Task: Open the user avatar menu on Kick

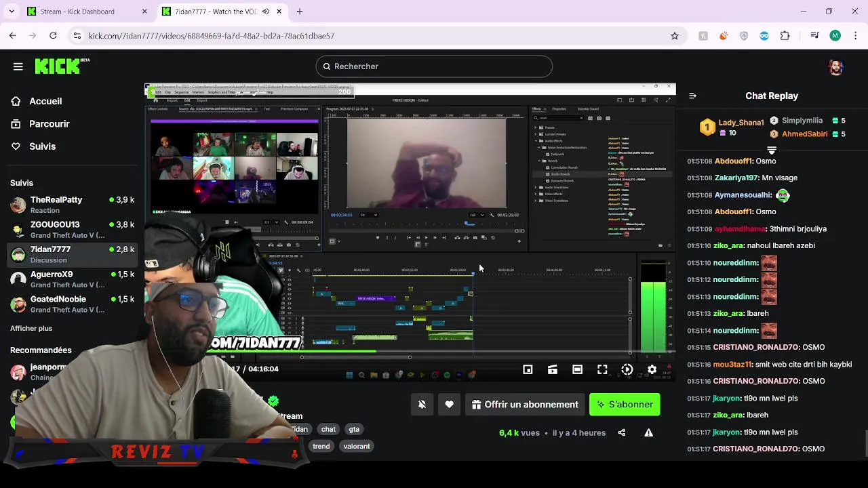Action: coord(836,66)
